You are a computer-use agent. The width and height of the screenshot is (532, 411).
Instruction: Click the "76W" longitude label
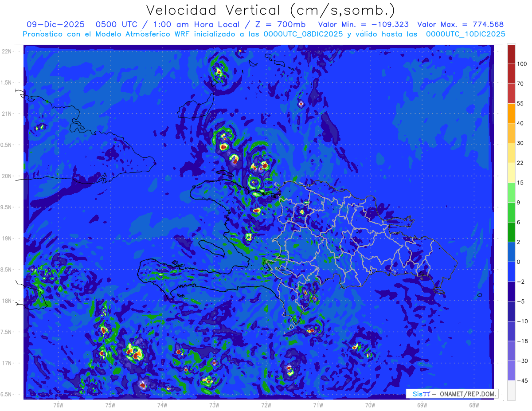pos(58,404)
